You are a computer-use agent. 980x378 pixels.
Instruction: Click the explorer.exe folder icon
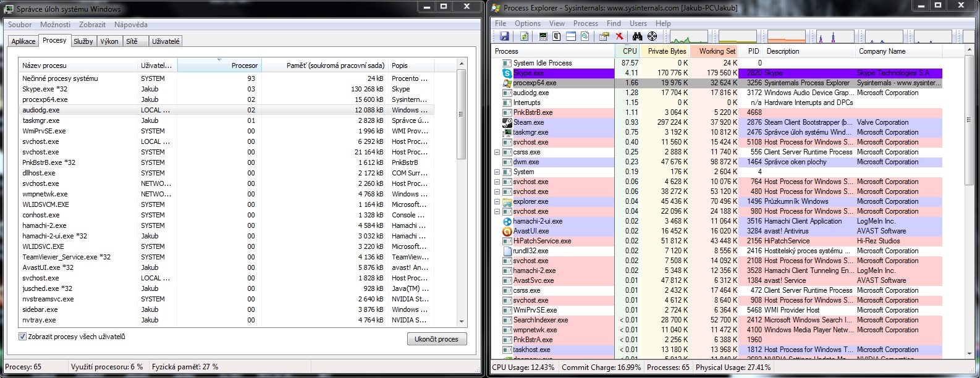tap(507, 201)
